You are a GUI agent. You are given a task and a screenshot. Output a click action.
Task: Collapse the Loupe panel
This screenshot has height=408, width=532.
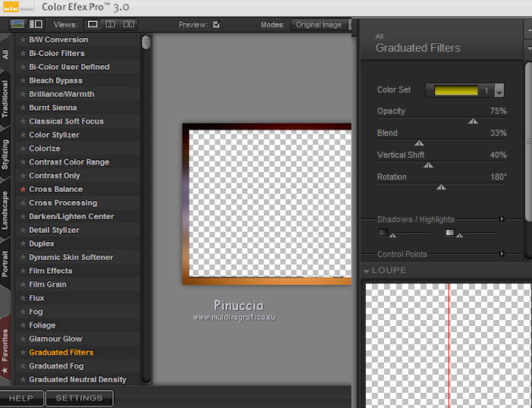[367, 271]
